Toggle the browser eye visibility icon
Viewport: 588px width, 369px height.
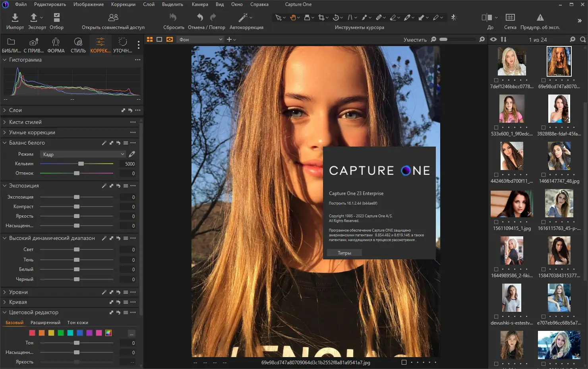coord(493,39)
